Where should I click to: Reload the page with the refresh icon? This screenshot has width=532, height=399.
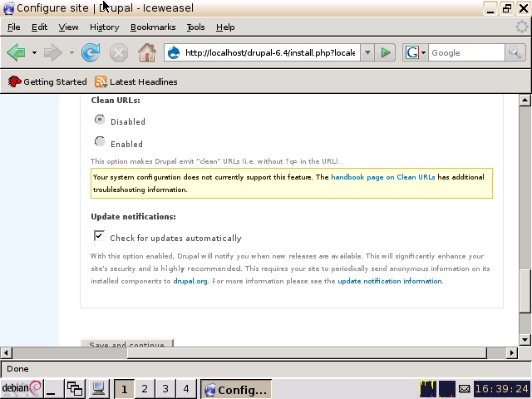91,52
